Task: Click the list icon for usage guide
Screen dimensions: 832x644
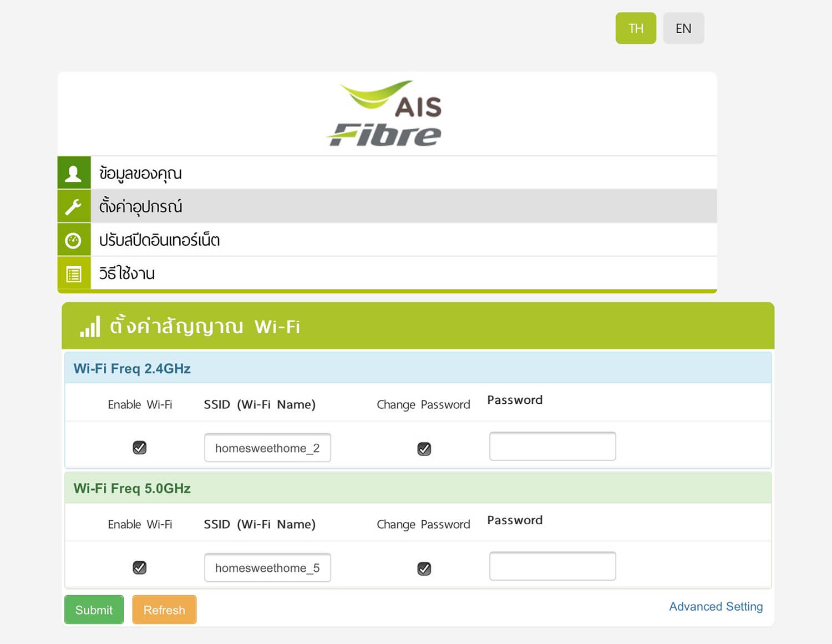Action: click(x=74, y=273)
